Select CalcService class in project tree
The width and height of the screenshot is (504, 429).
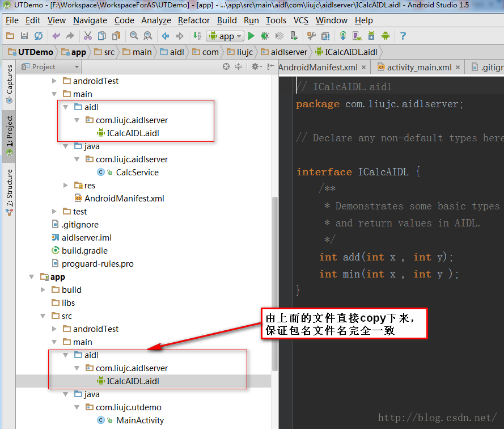click(137, 173)
